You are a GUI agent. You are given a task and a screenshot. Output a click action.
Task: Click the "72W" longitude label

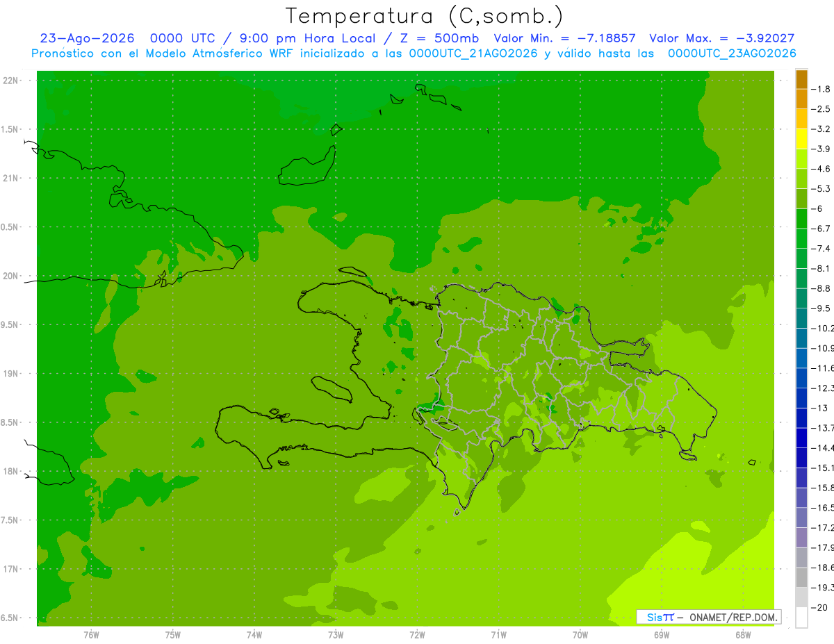(417, 635)
